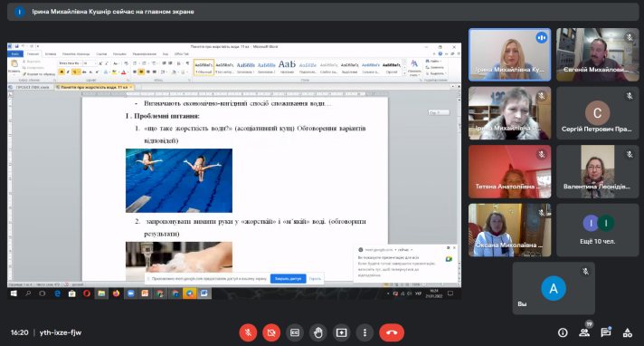The width and height of the screenshot is (644, 346).
Task: Open the Файл tab in Word
Action: (15, 54)
